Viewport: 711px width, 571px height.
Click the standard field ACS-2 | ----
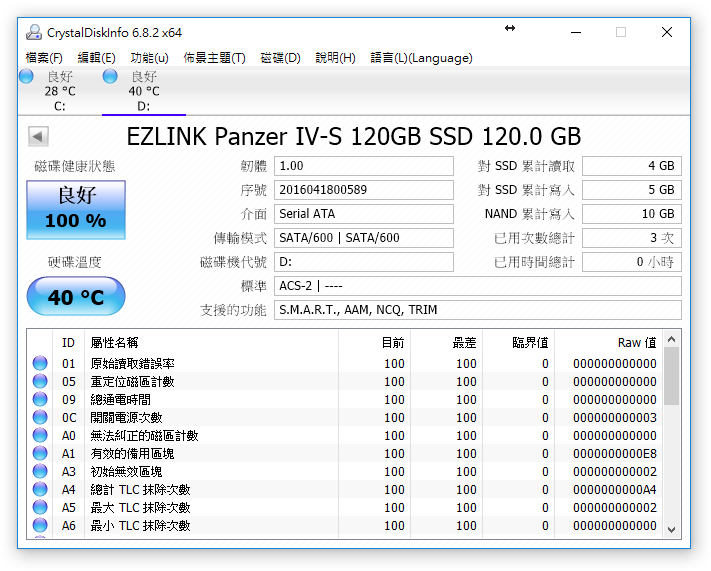[x=478, y=286]
